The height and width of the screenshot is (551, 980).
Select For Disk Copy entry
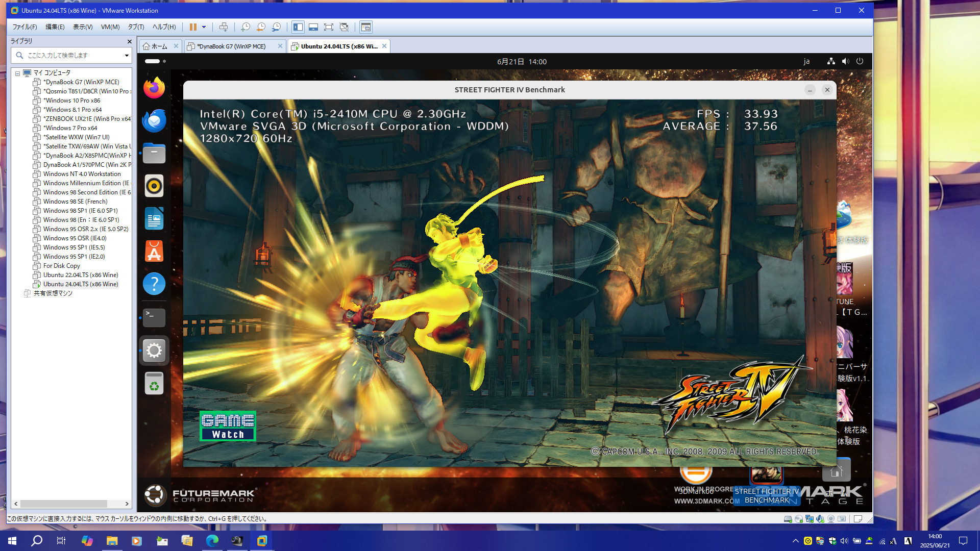[62, 266]
